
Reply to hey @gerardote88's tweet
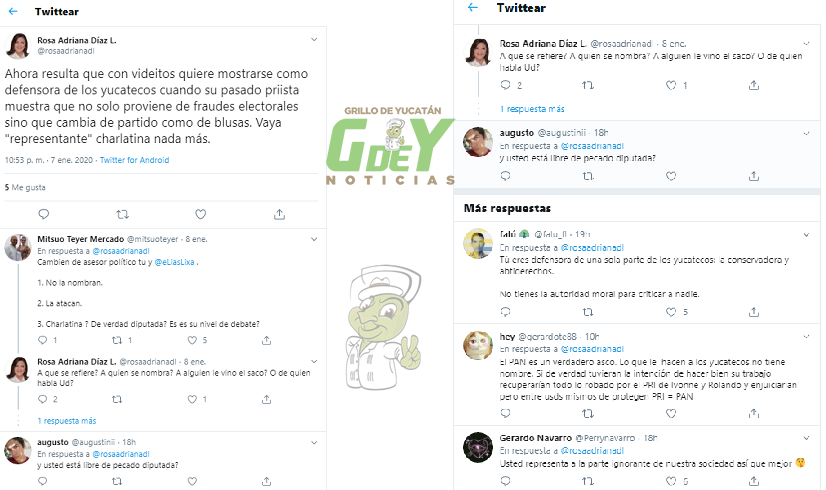505,413
